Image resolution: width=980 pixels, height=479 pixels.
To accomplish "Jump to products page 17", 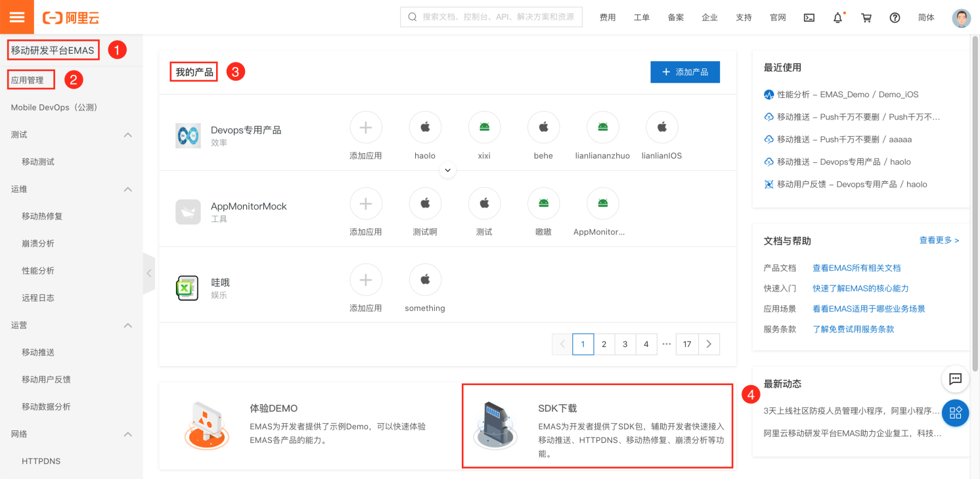I will click(x=687, y=344).
